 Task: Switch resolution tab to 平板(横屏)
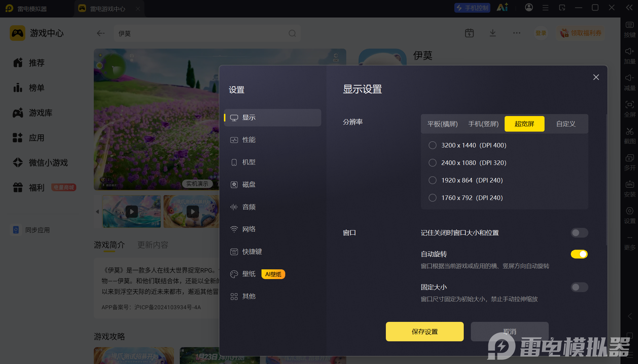point(442,124)
